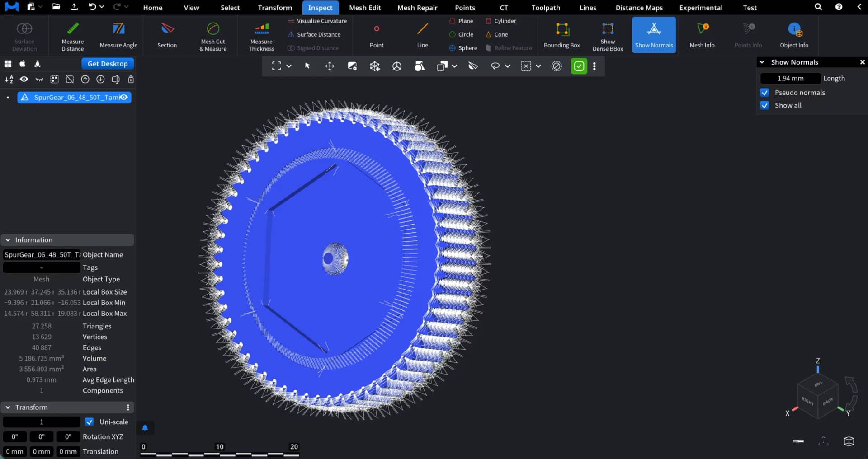The height and width of the screenshot is (459, 868).
Task: Click the open folder icon
Action: coord(56,7)
